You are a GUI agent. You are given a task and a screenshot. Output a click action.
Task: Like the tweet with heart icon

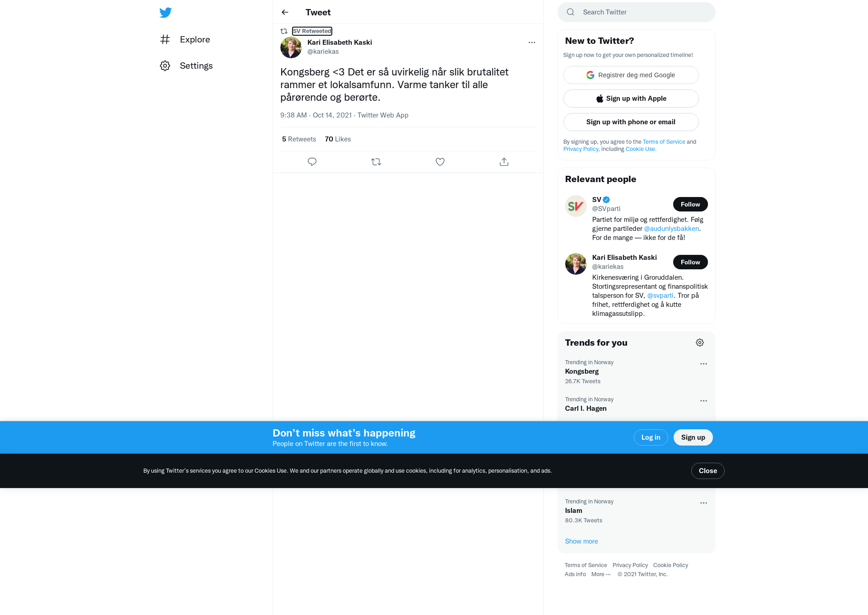(440, 162)
